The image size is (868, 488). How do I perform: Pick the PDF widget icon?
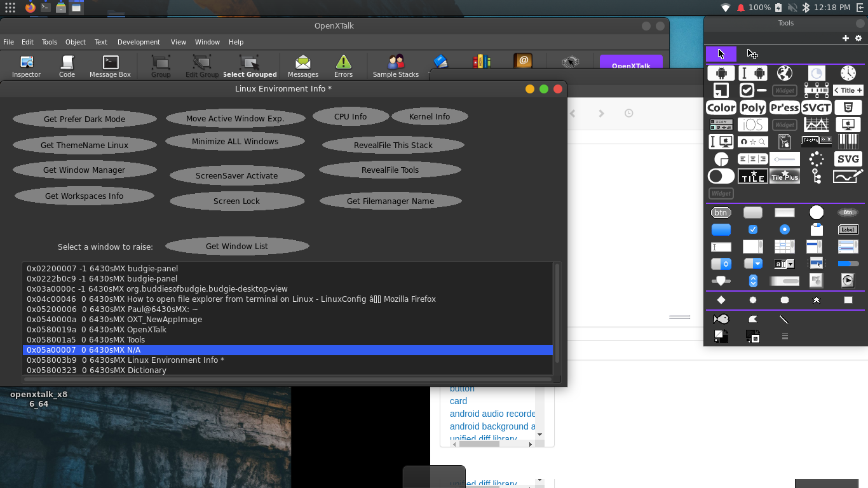pos(785,142)
